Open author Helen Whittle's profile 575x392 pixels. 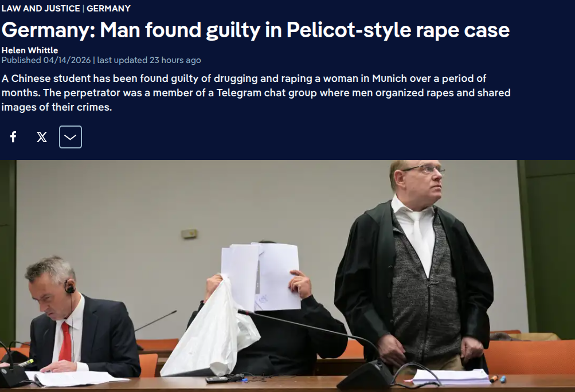[x=30, y=50]
